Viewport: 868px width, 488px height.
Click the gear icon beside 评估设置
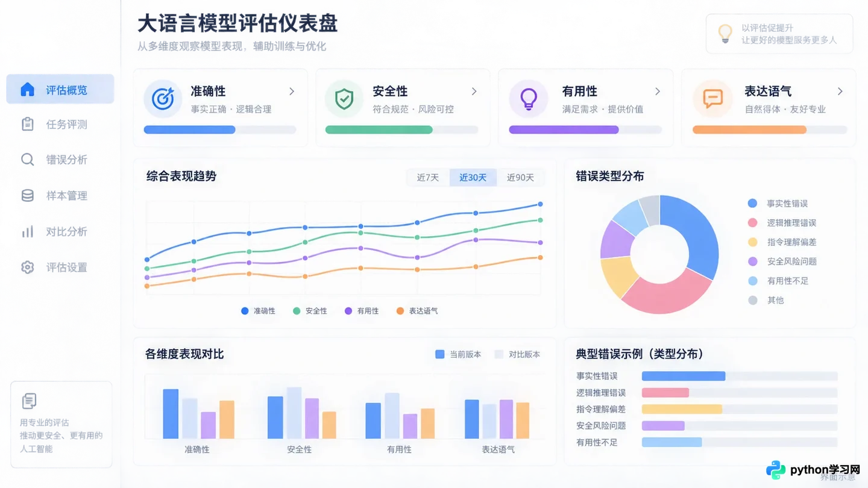click(x=28, y=267)
